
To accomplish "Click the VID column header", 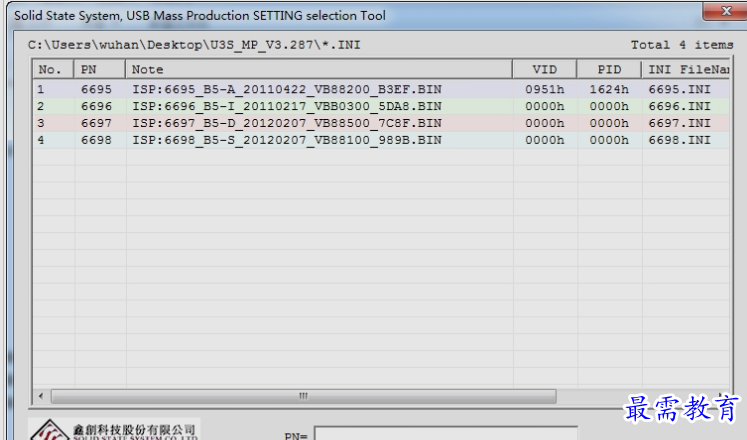I will pos(545,70).
